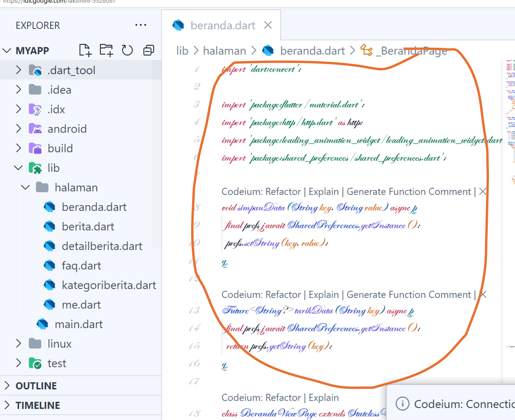Close the beranda.dart tab
515x420 pixels.
268,25
